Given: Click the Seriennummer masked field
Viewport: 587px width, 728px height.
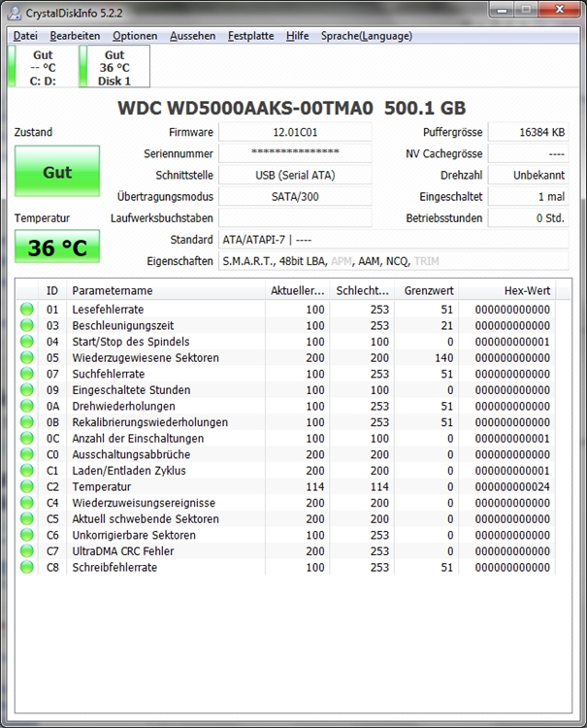Looking at the screenshot, I should coord(295,153).
